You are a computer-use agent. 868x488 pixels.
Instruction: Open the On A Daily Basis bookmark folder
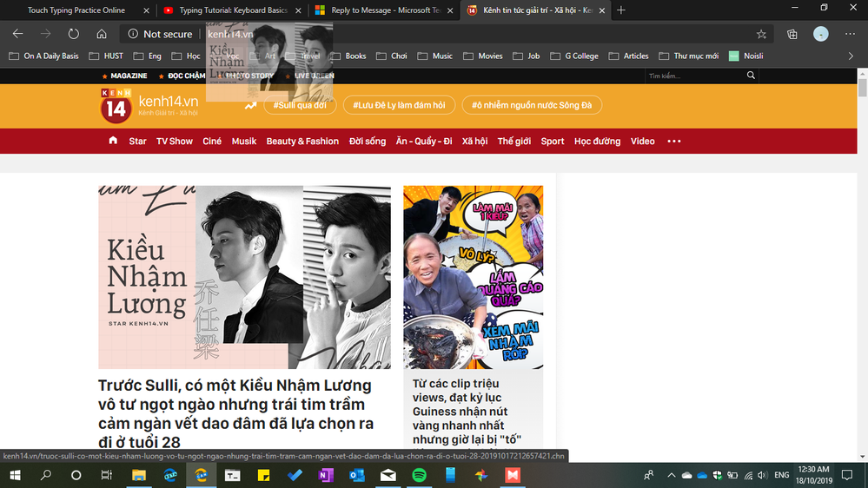coord(43,56)
